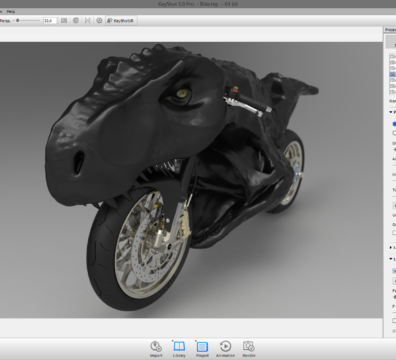The image size is (396, 360).
Task: Open the Library panel
Action: click(x=179, y=349)
